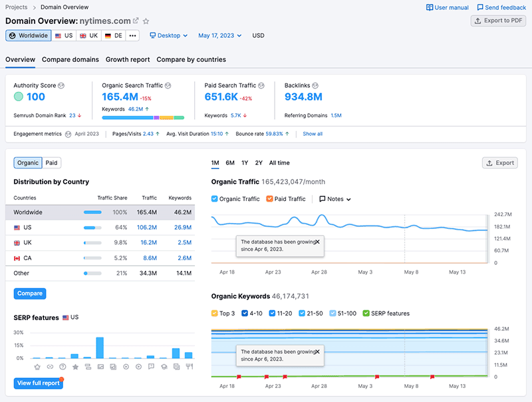Image resolution: width=532 pixels, height=402 pixels.
Task: Open Send feedback chat link
Action: point(501,7)
